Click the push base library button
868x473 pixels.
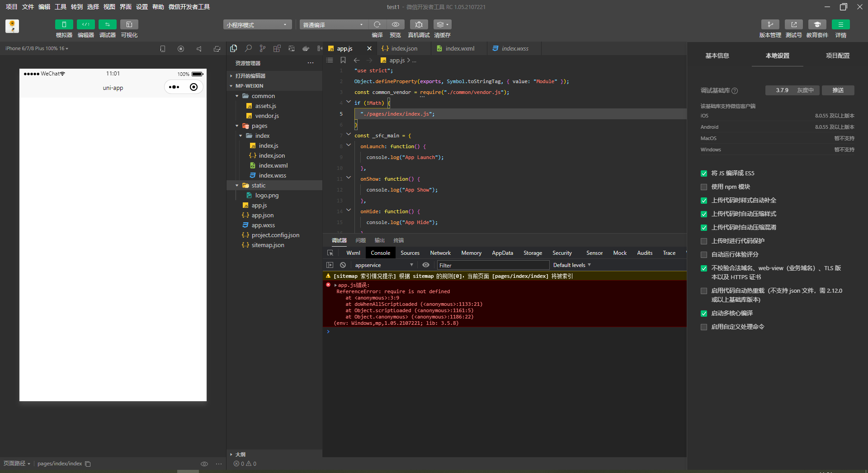click(838, 90)
